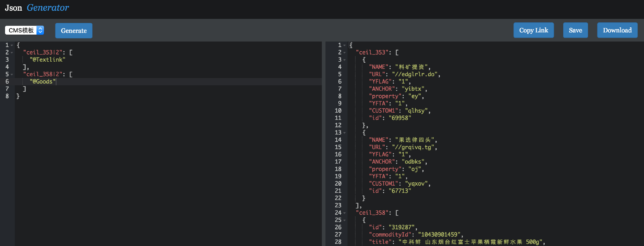Click the ANCHOR value "yibtx"
The width and height of the screenshot is (644, 246).
[x=413, y=89]
